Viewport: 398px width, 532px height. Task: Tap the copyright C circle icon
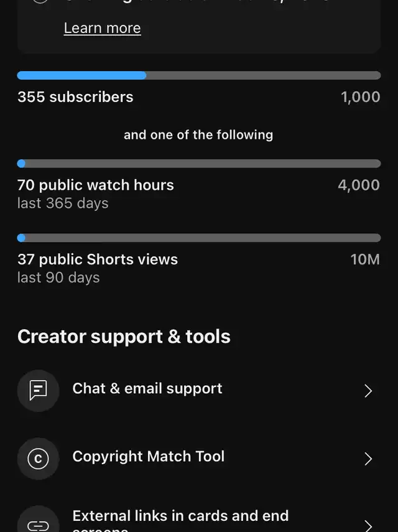[39, 459]
